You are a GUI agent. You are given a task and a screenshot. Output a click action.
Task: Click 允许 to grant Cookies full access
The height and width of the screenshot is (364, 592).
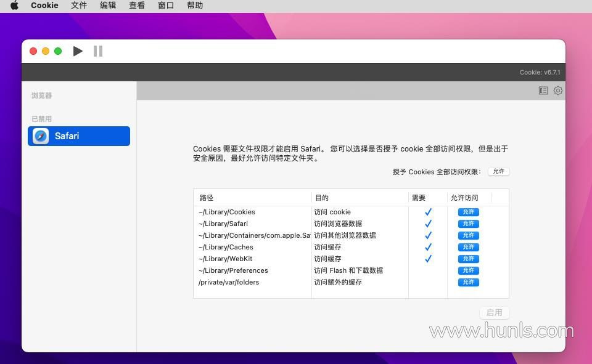pos(498,171)
